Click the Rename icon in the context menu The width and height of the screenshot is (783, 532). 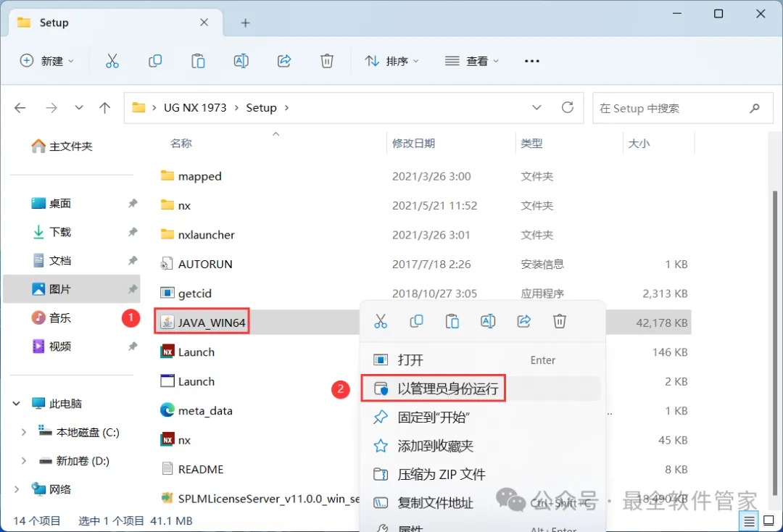[x=488, y=321]
